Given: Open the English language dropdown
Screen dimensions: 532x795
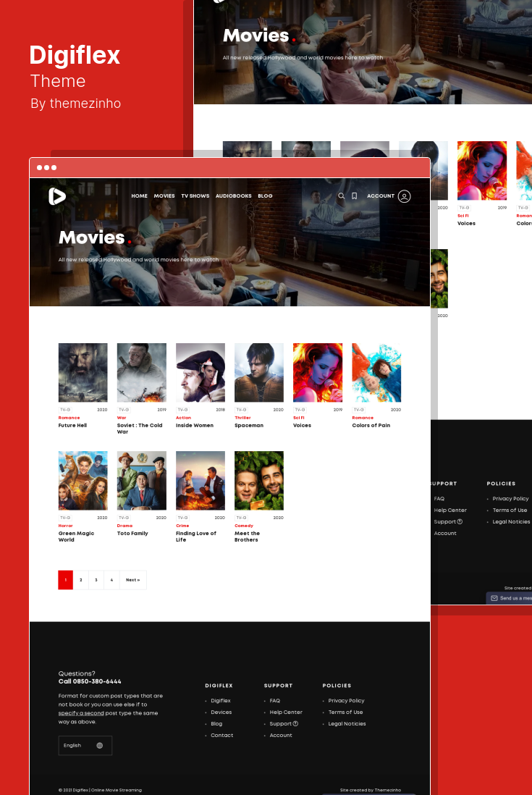Looking at the screenshot, I should point(85,745).
